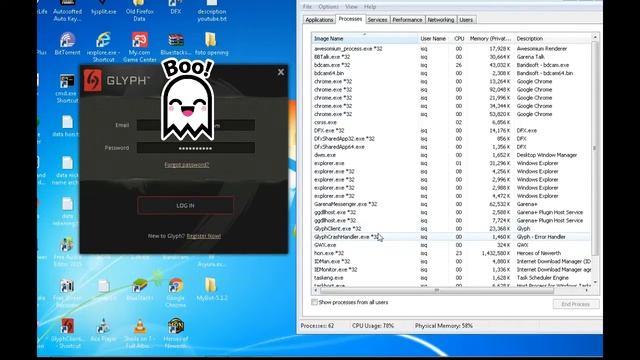
Task: Open Task Manager View menu
Action: (x=351, y=7)
